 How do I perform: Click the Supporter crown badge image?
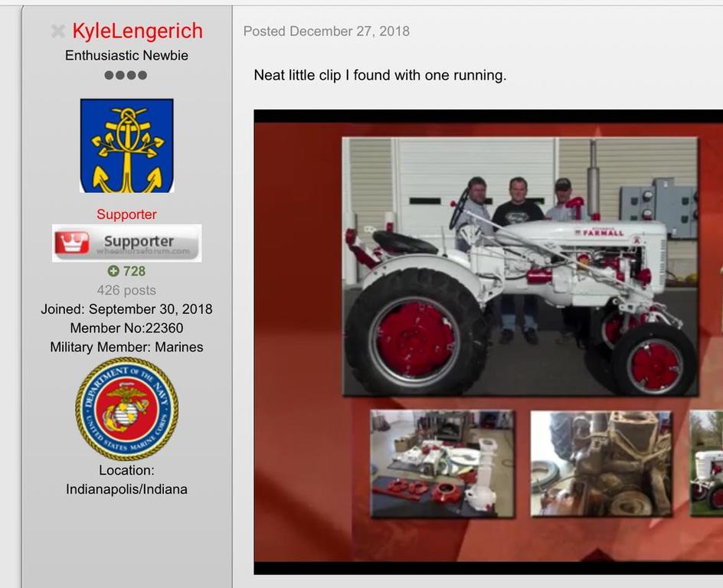coord(126,243)
